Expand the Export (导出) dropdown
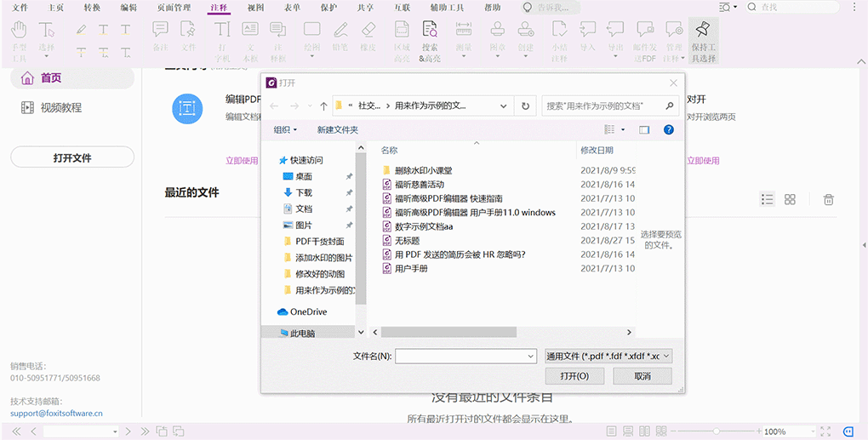 [x=615, y=56]
